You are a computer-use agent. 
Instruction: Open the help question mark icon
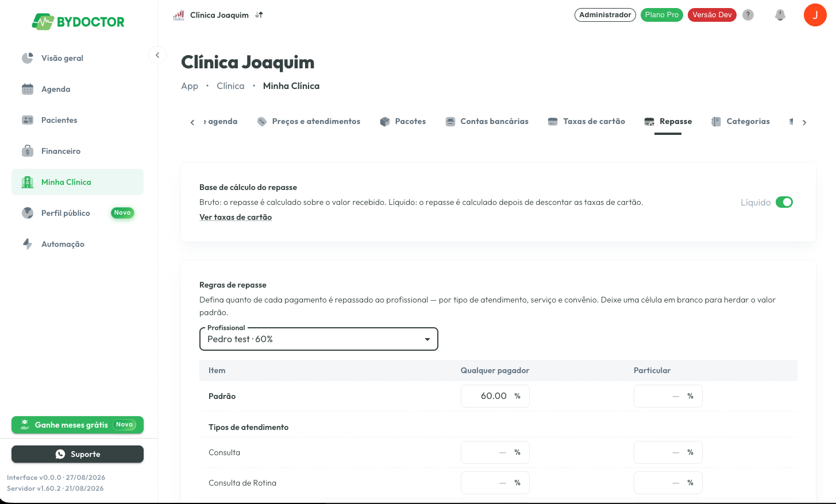[748, 15]
